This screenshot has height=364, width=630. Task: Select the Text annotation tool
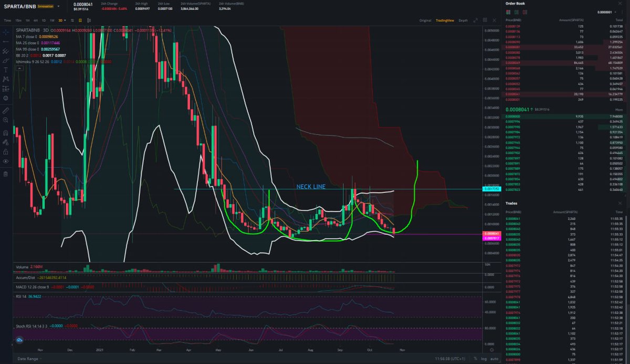tap(6, 70)
